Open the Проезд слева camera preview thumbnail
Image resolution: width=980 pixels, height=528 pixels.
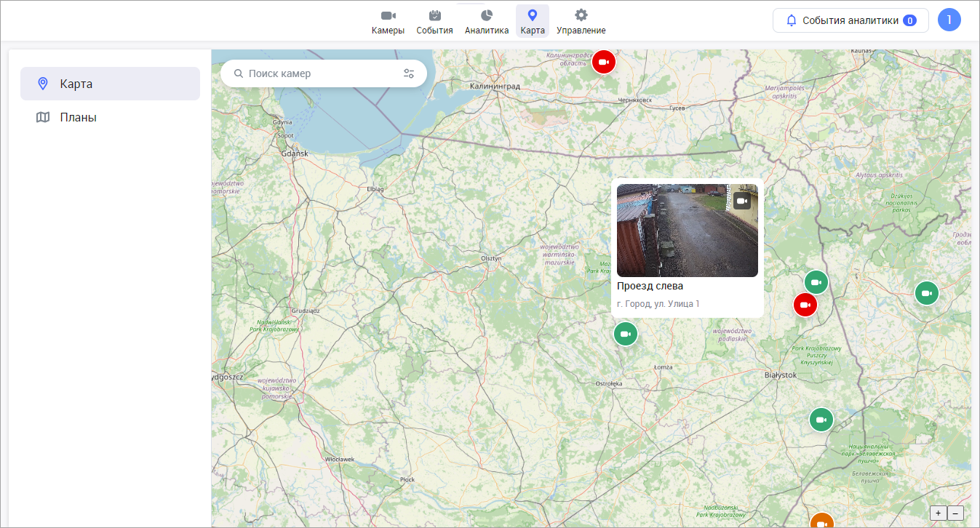tap(688, 231)
